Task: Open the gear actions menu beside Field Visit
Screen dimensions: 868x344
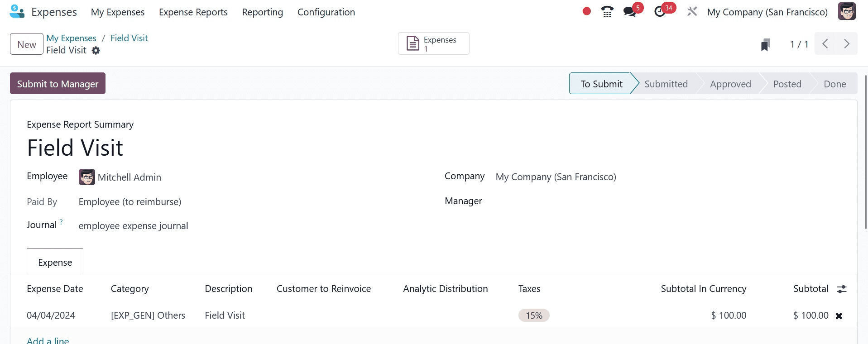Action: tap(96, 51)
